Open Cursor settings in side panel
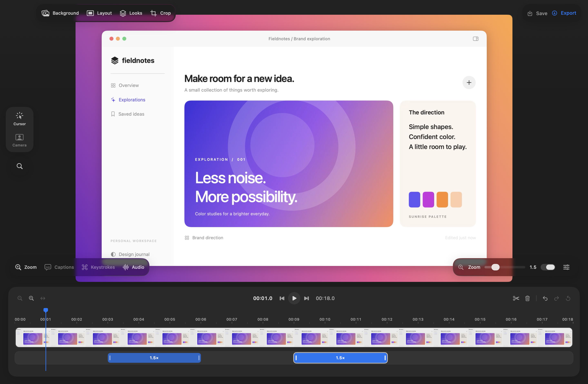The width and height of the screenshot is (588, 384). [20, 119]
